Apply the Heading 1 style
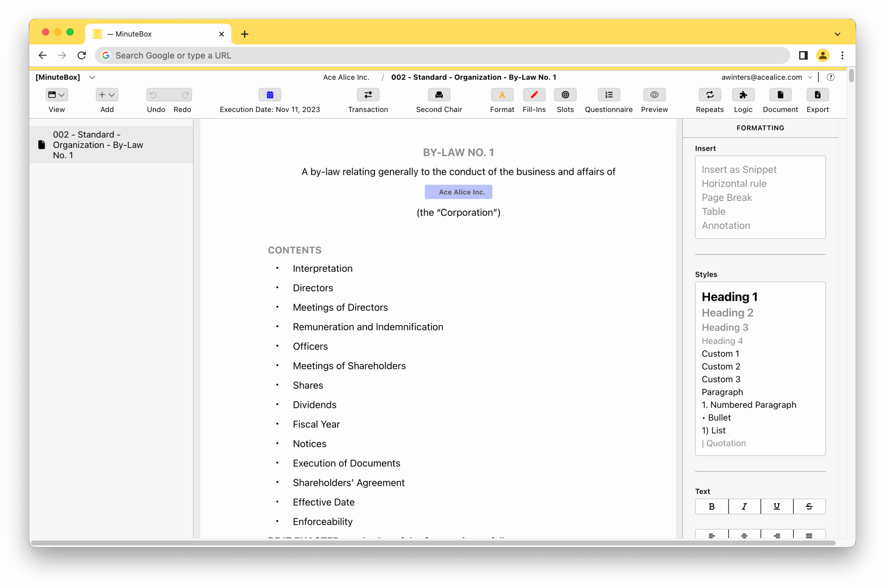This screenshot has height=588, width=885. [729, 297]
